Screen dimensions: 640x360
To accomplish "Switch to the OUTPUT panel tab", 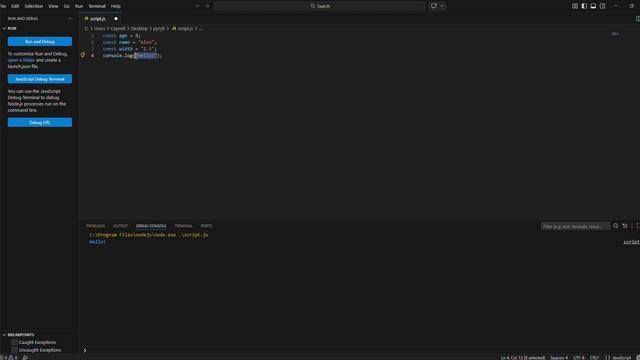I will [x=120, y=226].
